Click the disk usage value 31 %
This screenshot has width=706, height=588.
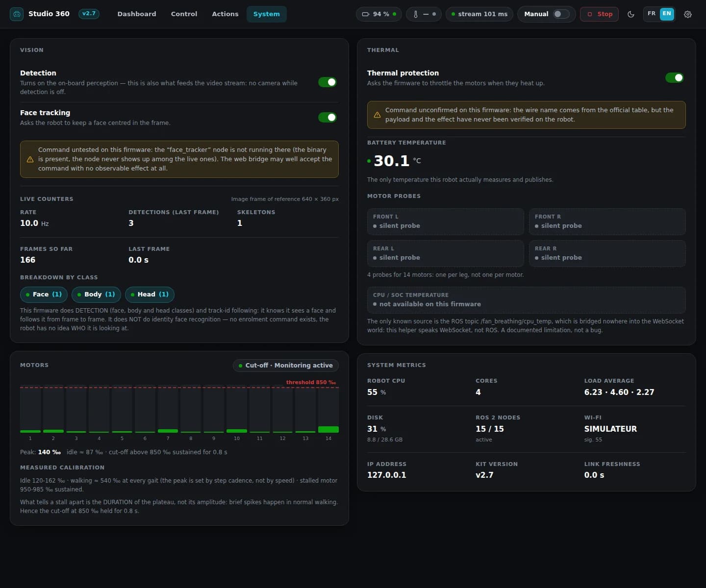(377, 429)
